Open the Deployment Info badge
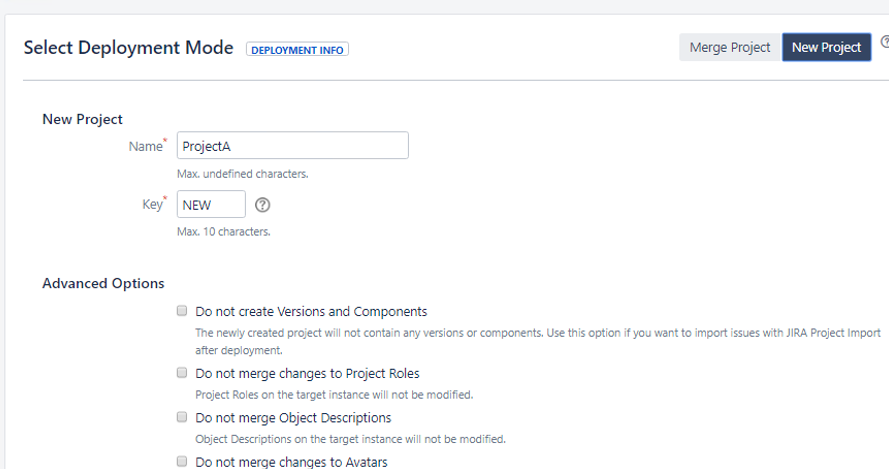The width and height of the screenshot is (889, 469). pyautogui.click(x=297, y=49)
